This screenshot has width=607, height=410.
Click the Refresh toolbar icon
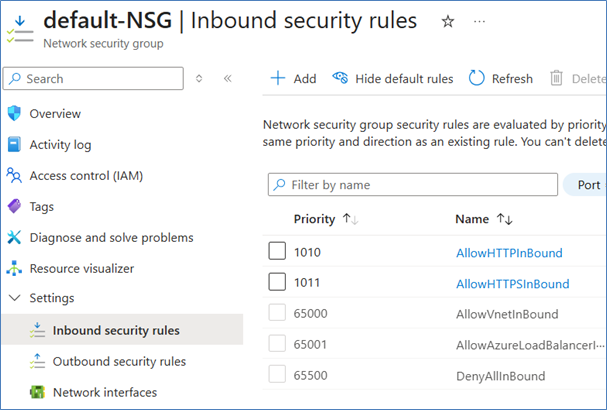(x=477, y=78)
